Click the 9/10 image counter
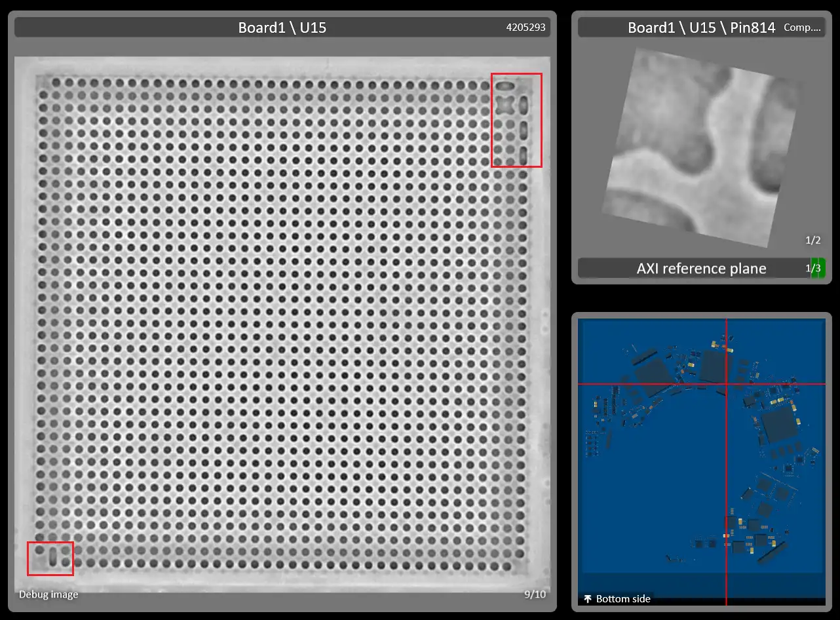This screenshot has height=620, width=840. (535, 594)
